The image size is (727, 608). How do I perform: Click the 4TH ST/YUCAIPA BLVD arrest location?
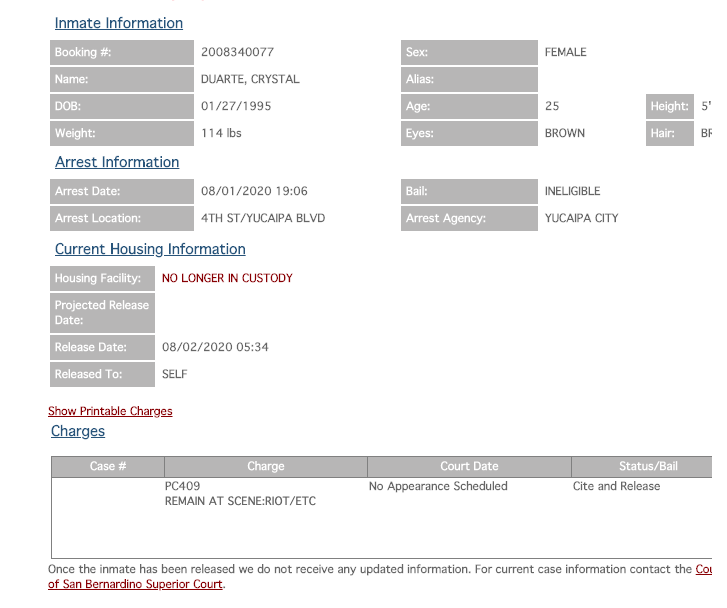pos(263,218)
